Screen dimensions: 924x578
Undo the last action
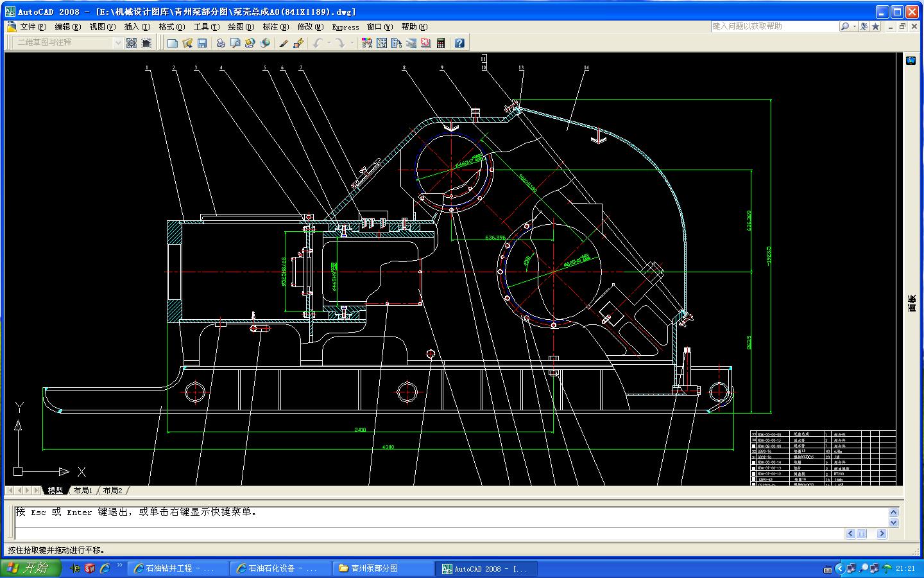[317, 43]
